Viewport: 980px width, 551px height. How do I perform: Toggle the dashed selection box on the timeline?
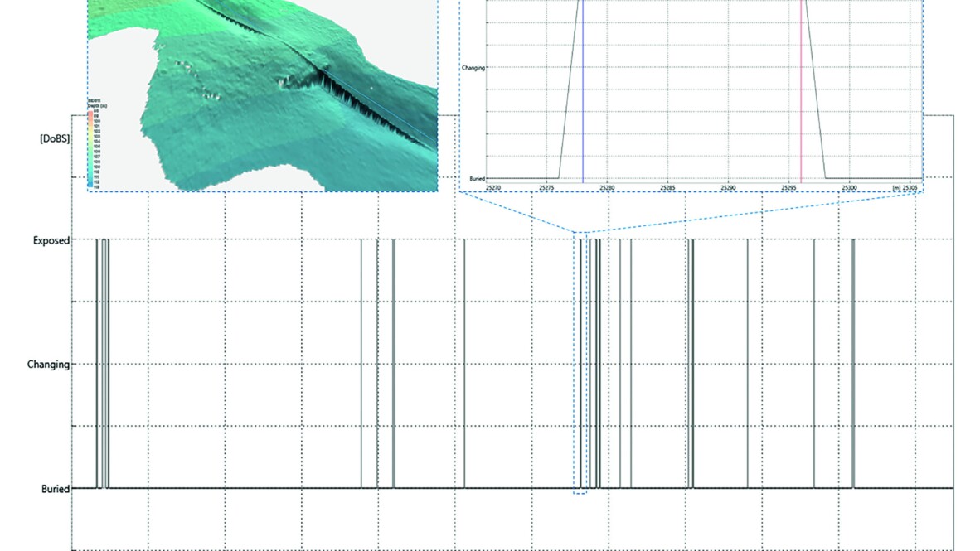[x=580, y=365]
